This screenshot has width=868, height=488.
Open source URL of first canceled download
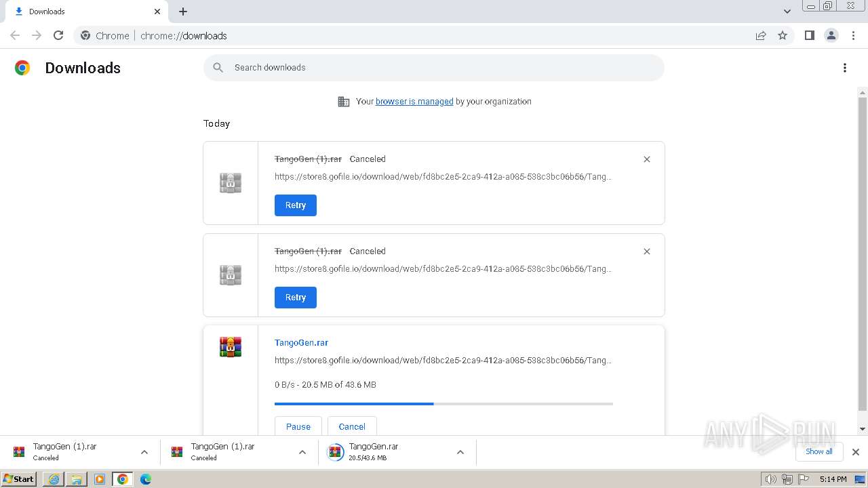click(x=443, y=177)
